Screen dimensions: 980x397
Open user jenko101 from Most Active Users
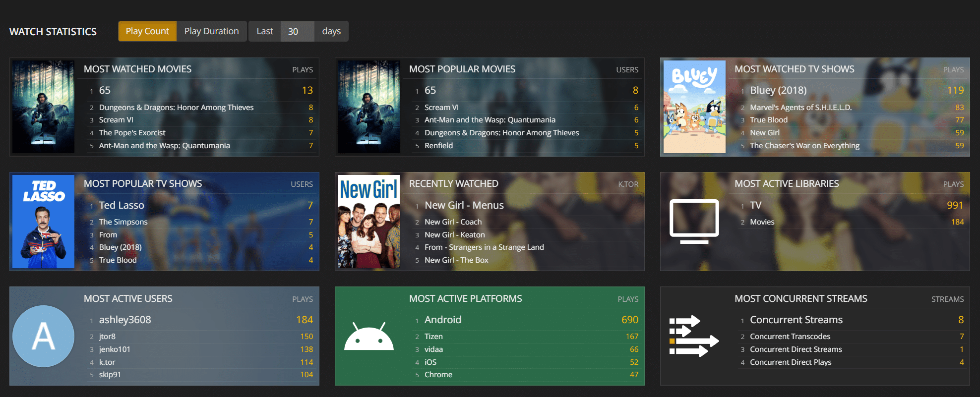click(x=115, y=349)
